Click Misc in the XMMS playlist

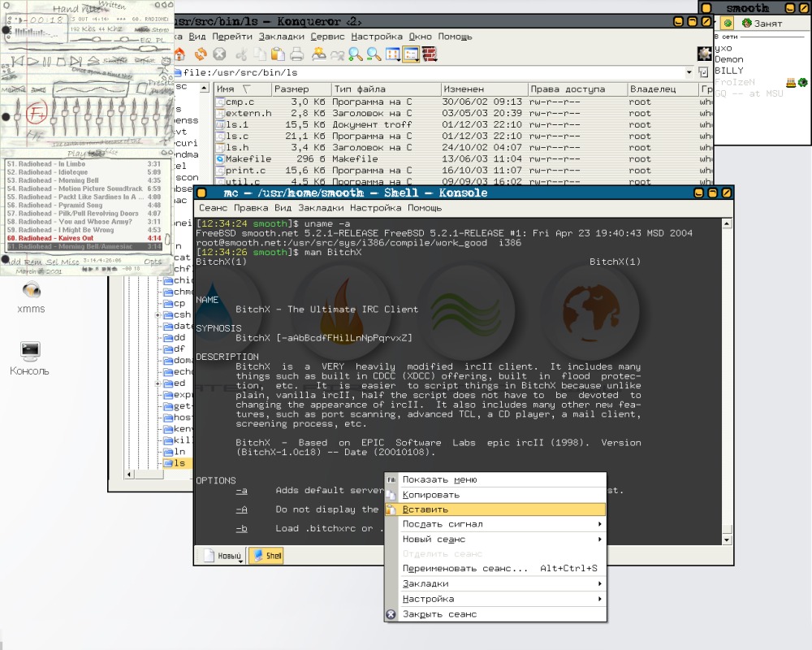(70, 262)
